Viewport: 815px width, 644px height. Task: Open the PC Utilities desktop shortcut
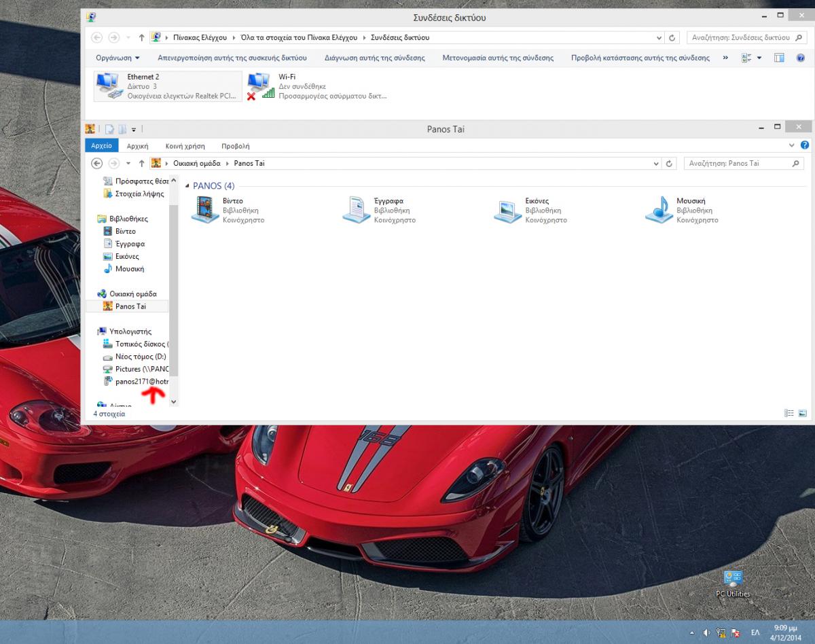pyautogui.click(x=733, y=584)
